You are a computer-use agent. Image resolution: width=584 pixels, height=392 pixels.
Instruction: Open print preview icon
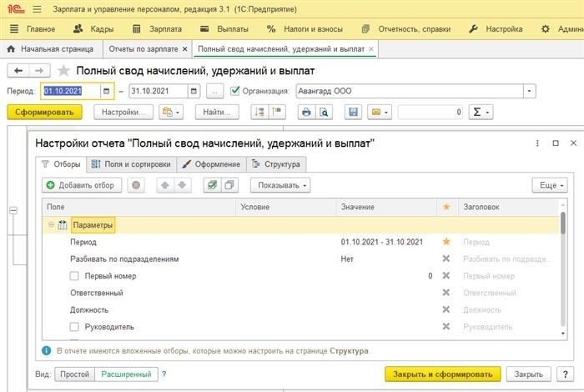(x=324, y=112)
